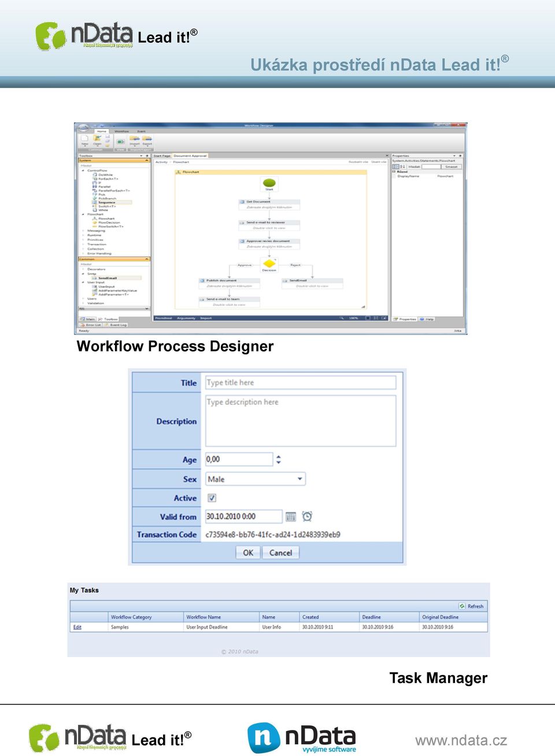Expand the Decorators tree node
The image size is (555, 756).
(83, 269)
